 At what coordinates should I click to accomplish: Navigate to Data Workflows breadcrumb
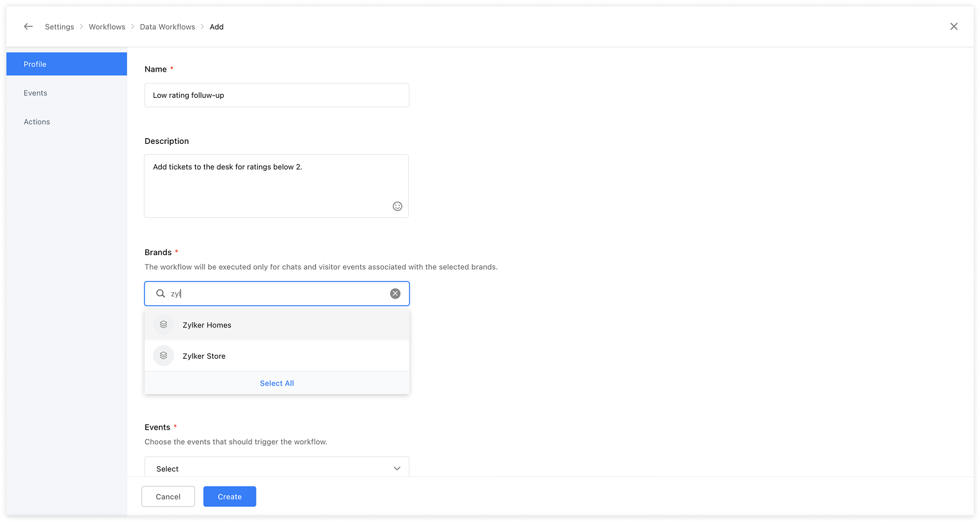point(168,27)
